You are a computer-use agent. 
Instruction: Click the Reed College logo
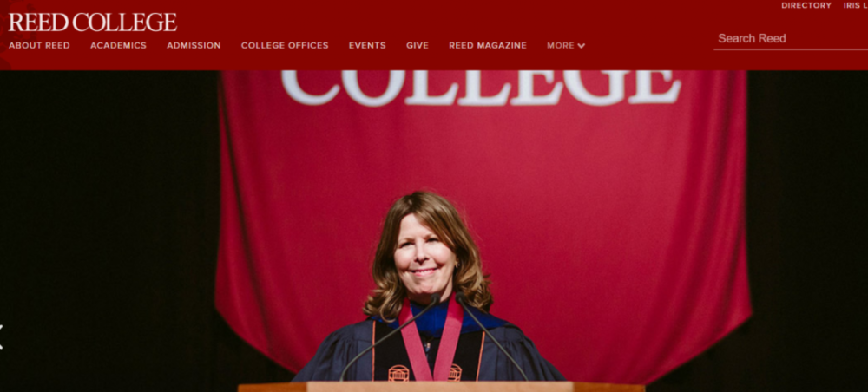point(93,23)
